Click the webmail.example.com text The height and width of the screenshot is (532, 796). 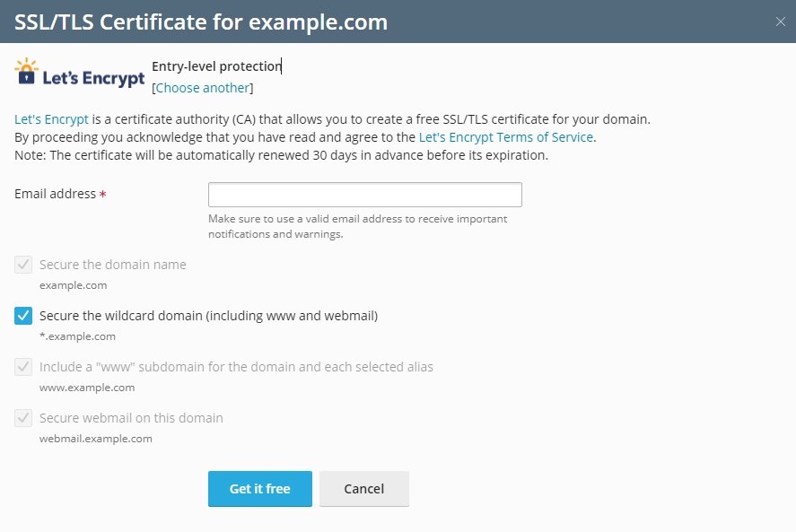pos(95,438)
